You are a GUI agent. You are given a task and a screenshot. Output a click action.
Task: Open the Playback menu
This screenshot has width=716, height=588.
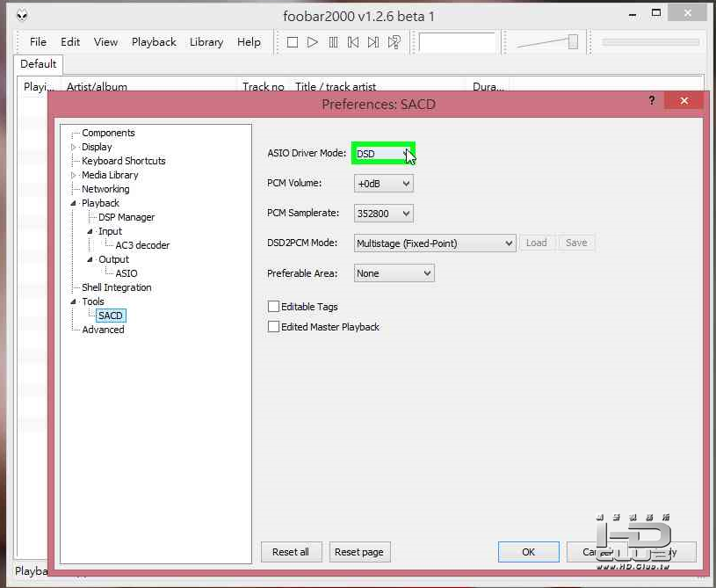click(154, 42)
